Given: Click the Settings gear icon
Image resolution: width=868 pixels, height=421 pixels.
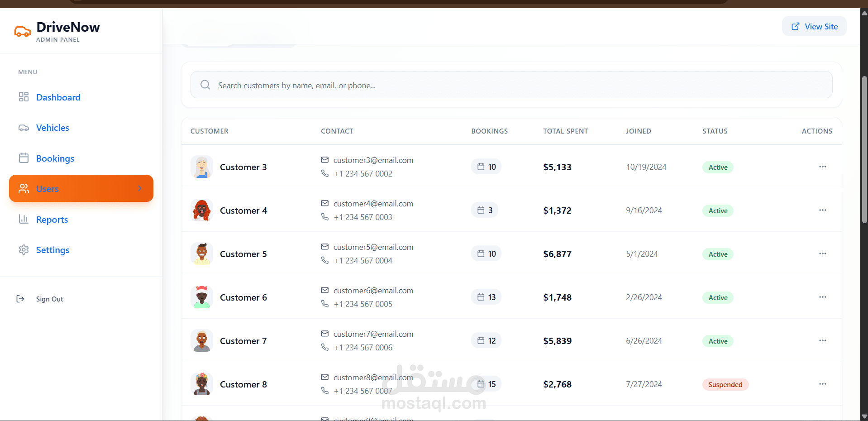Looking at the screenshot, I should (x=24, y=249).
